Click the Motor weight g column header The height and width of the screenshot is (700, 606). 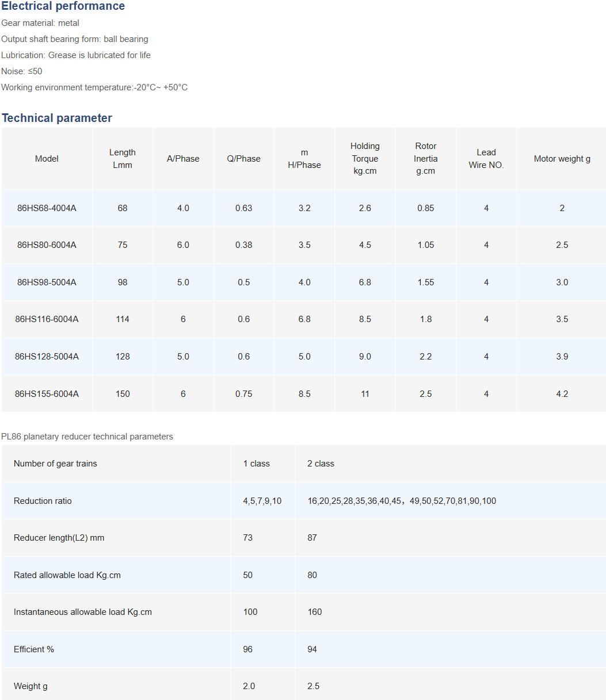click(x=562, y=159)
